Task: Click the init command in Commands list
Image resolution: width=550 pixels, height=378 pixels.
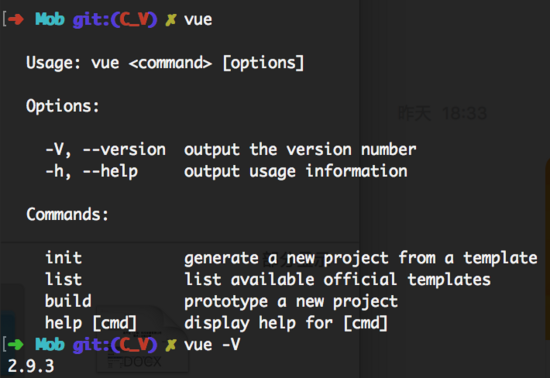Action: pyautogui.click(x=63, y=258)
